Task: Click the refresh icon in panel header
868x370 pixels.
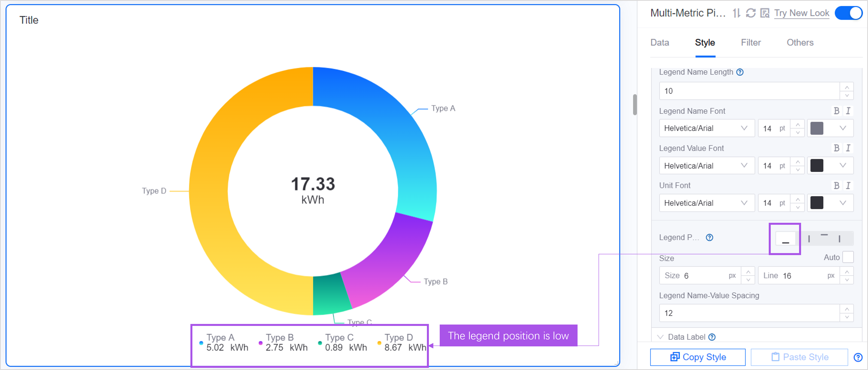Action: [750, 13]
